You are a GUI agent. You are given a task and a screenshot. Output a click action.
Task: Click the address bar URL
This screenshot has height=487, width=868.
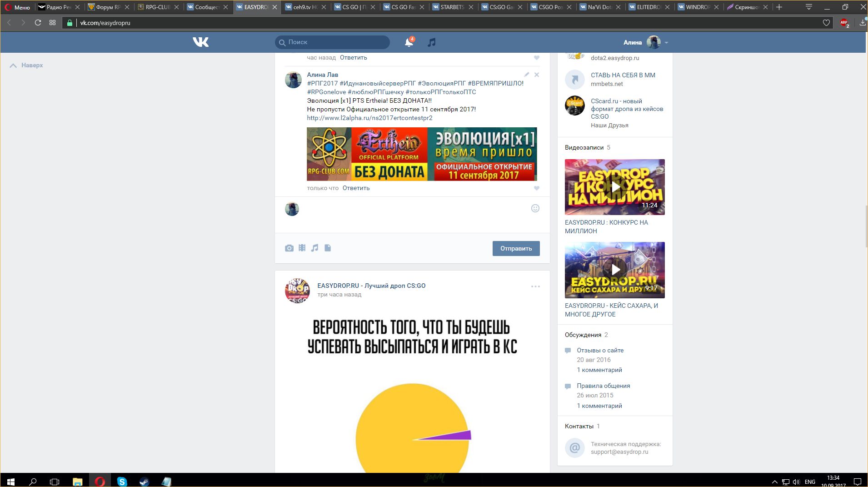pos(105,23)
